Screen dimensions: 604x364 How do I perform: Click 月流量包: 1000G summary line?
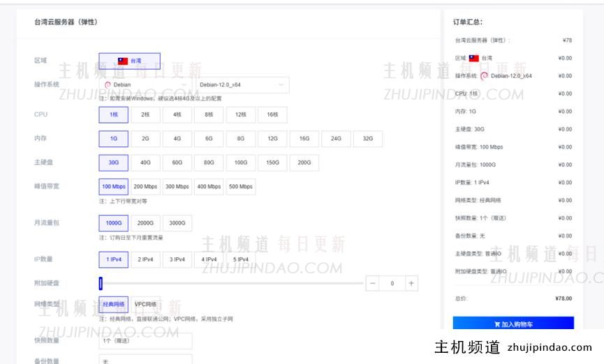tap(476, 165)
